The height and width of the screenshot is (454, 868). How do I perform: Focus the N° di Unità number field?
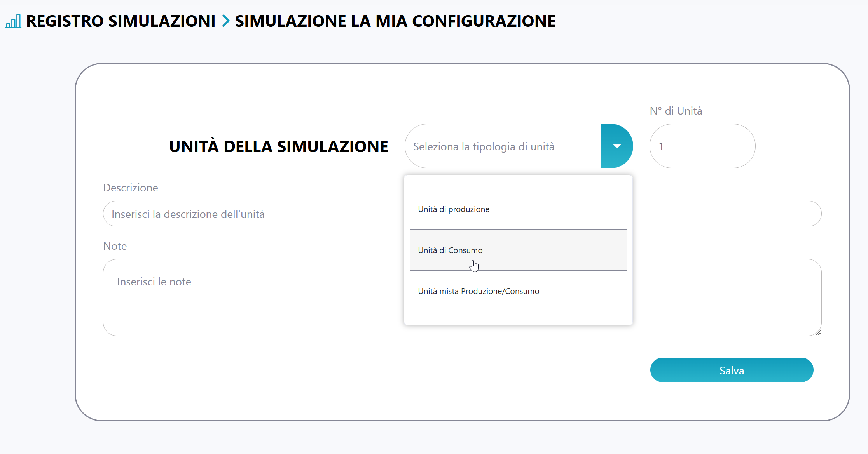click(x=702, y=146)
